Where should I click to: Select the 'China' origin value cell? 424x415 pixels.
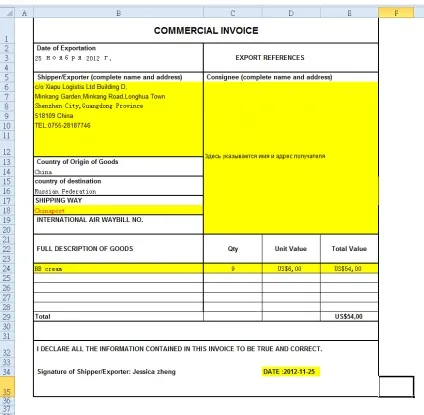118,172
